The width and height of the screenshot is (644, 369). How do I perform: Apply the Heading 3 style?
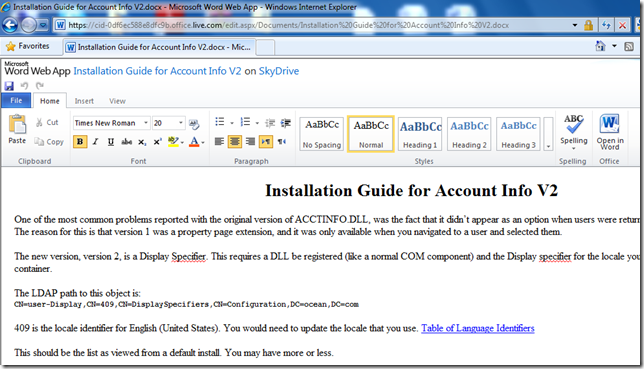pyautogui.click(x=518, y=134)
